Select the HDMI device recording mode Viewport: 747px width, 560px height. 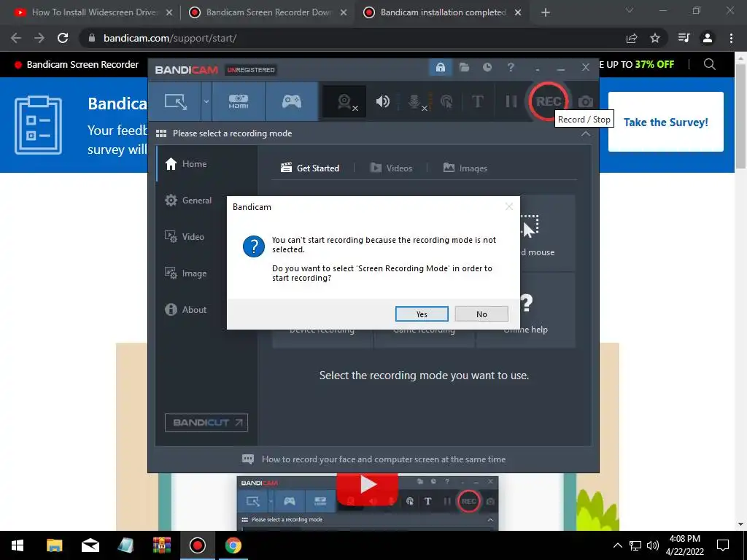tap(239, 101)
